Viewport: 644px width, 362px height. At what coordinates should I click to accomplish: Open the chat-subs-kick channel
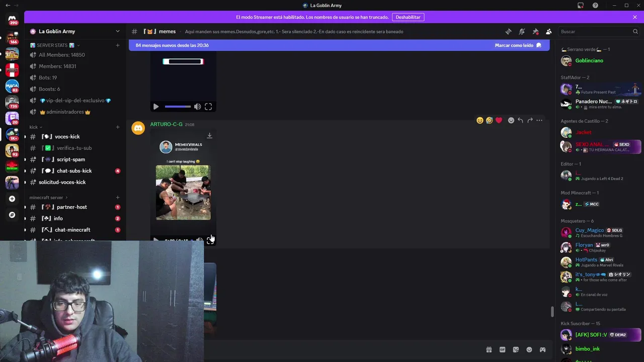pos(75,171)
